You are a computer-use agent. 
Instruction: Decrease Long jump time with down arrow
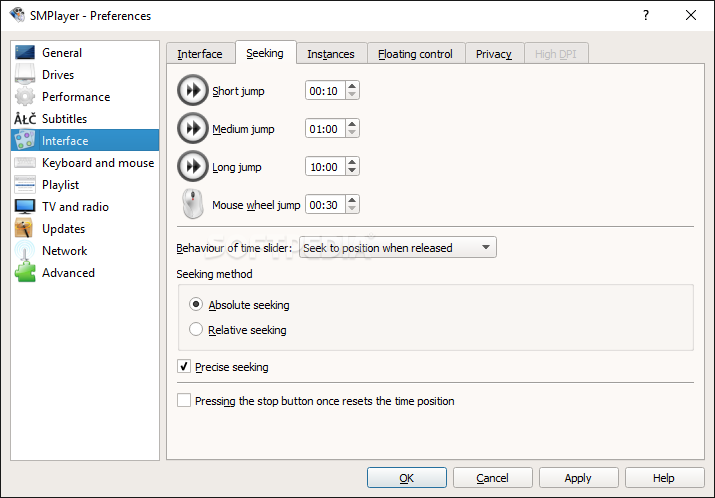click(352, 171)
